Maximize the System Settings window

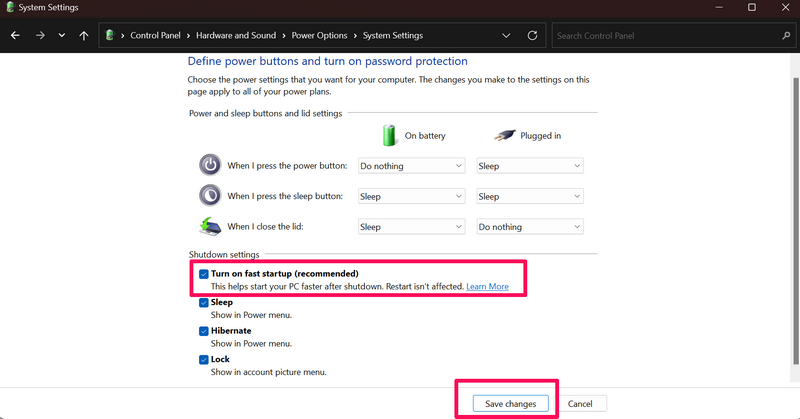752,7
